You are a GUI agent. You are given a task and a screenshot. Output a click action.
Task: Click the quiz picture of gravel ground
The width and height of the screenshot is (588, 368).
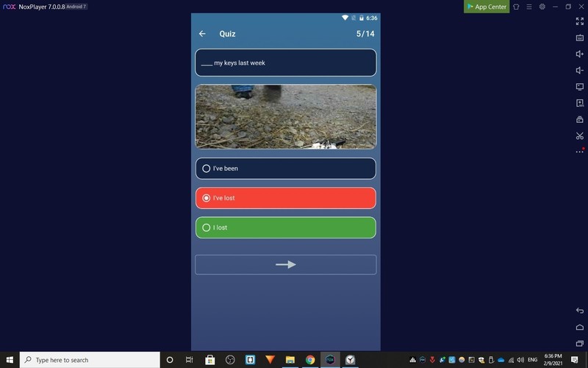tap(285, 116)
